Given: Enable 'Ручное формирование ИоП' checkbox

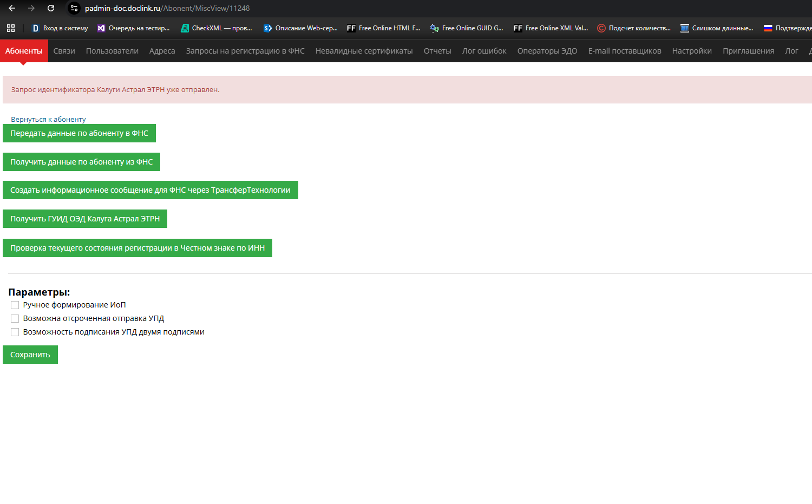Looking at the screenshot, I should tap(15, 305).
